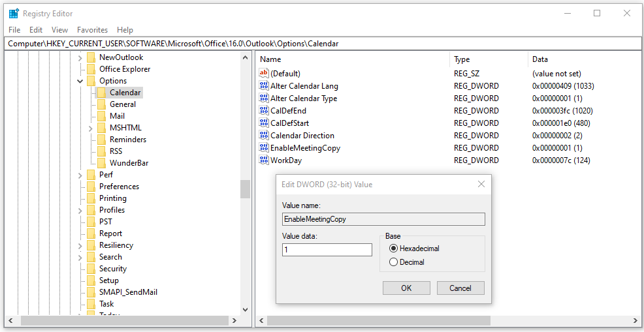Click the CalDefStart DWORD icon
Viewport: 644px width, 332px height.
264,123
